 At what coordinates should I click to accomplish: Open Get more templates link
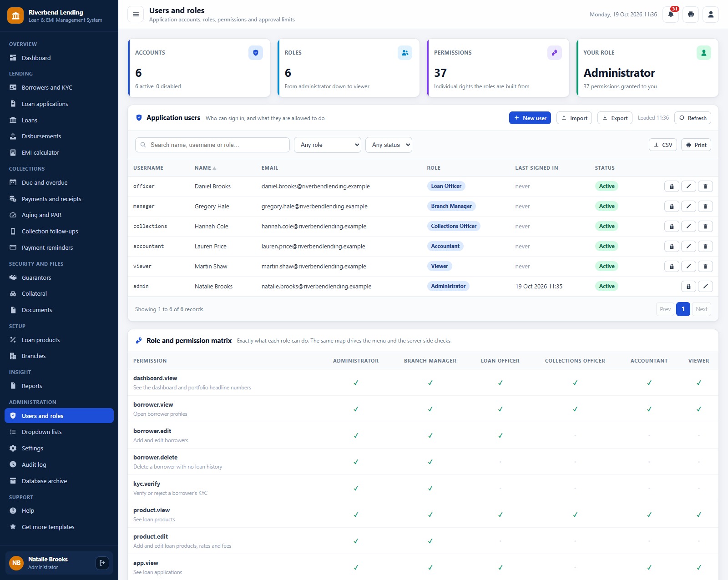pos(59,527)
